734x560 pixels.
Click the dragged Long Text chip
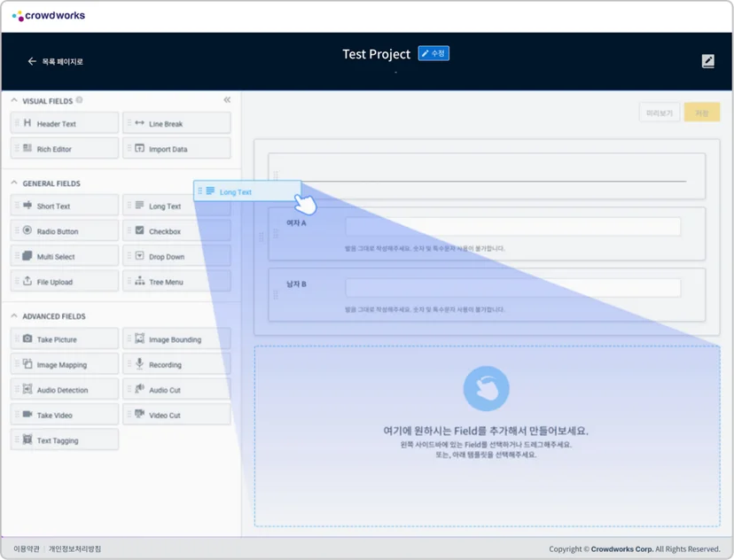247,191
